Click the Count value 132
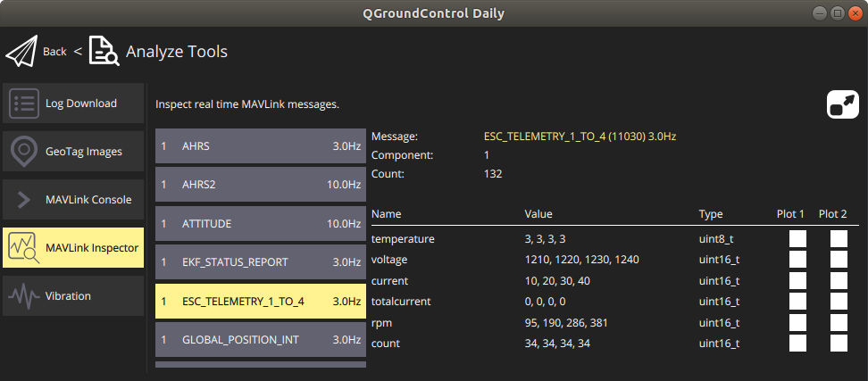Viewport: 868px width, 381px height. [493, 174]
